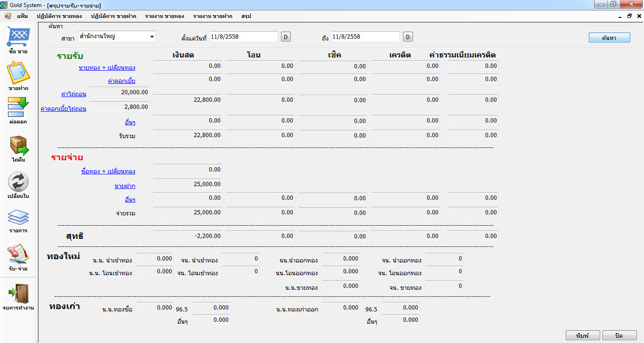Open the ขายทอง + เปลี่ยนทอง link

click(x=107, y=68)
